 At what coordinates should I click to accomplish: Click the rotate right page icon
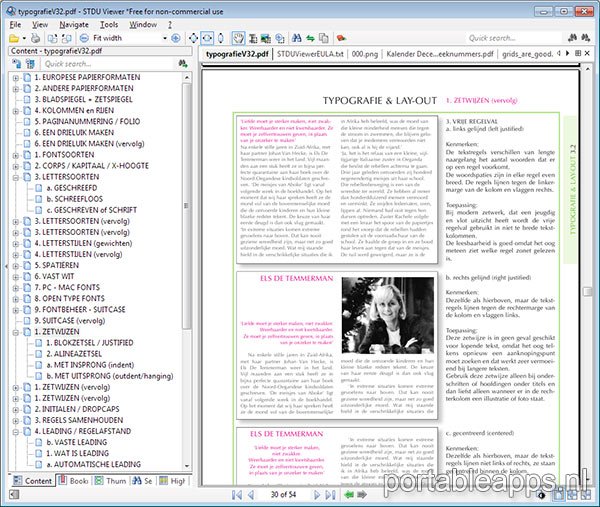point(67,38)
